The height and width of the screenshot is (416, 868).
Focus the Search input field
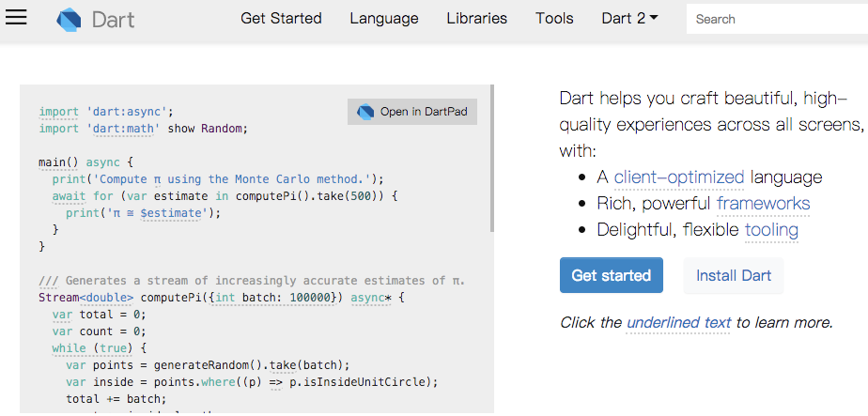point(777,19)
